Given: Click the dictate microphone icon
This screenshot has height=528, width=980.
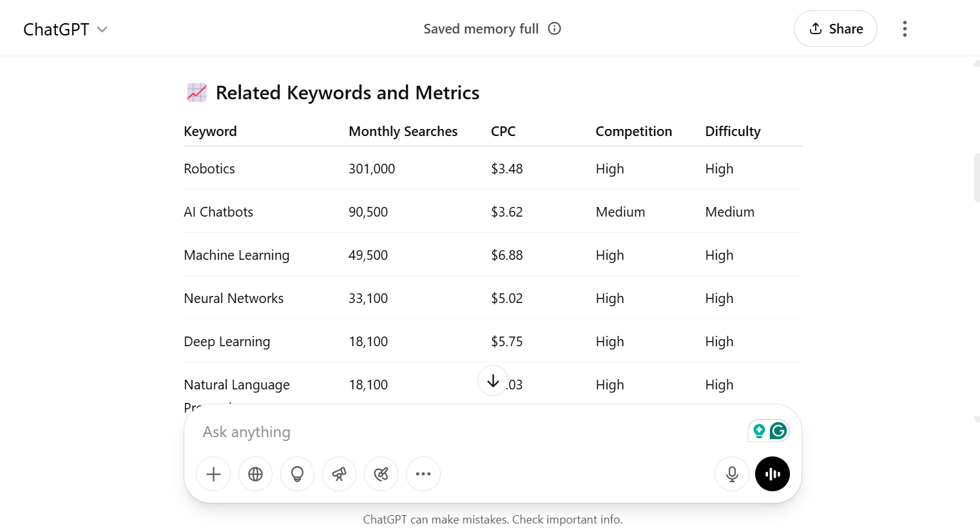Looking at the screenshot, I should coord(732,474).
